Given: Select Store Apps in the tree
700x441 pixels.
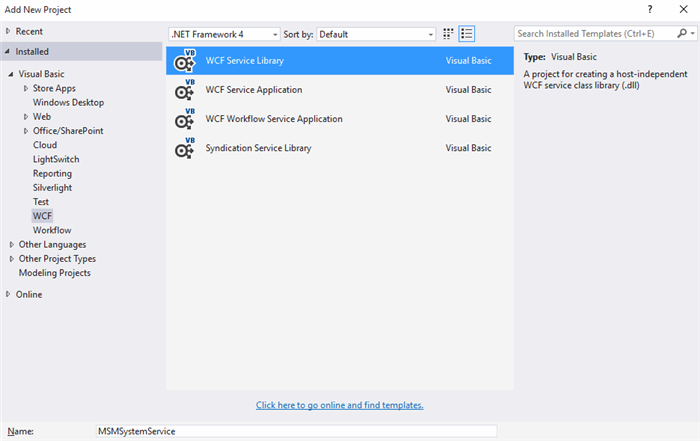Looking at the screenshot, I should click(x=54, y=88).
